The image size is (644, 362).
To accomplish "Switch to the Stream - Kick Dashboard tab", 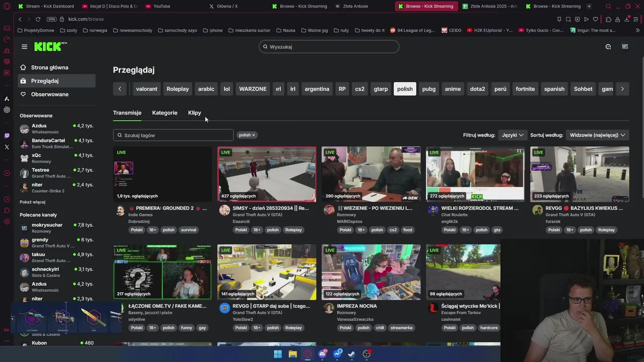I will [46, 6].
